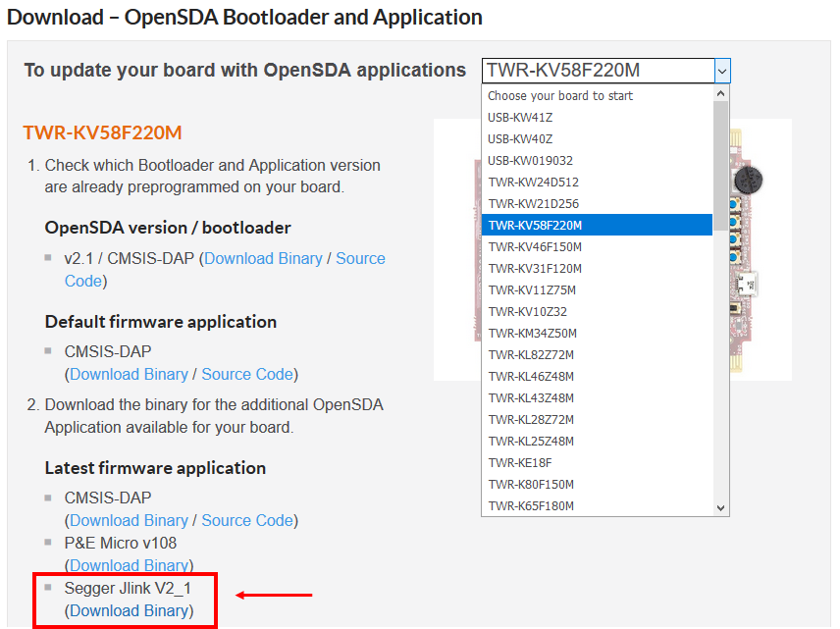Pick TWR-KW24D512 in the dropdown list

(x=533, y=183)
